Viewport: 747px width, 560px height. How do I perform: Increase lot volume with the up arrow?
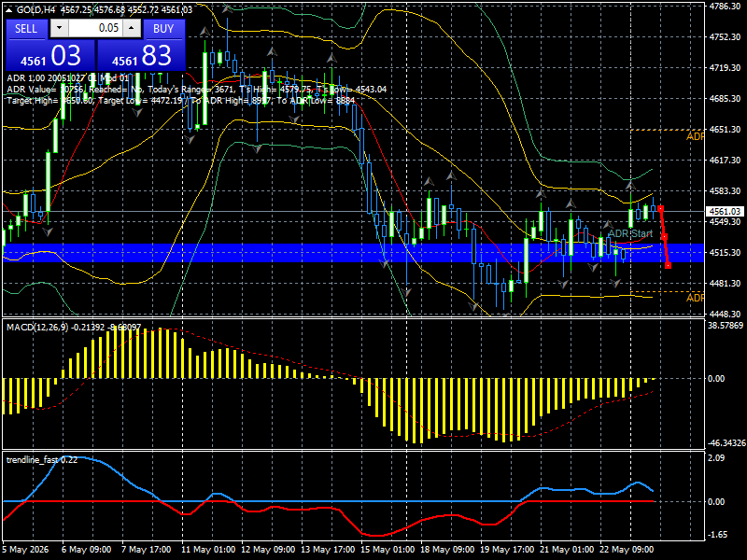[132, 28]
